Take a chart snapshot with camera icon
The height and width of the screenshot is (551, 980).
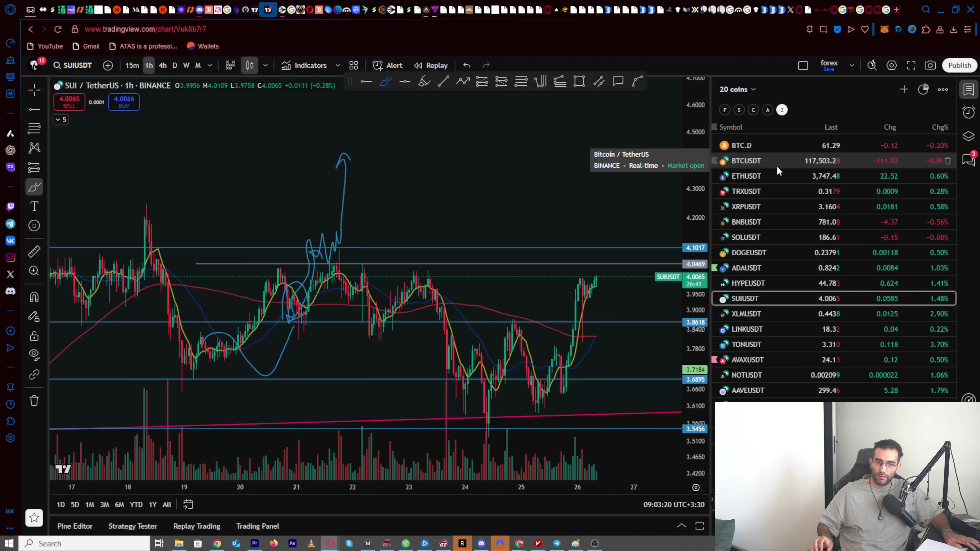(x=930, y=65)
